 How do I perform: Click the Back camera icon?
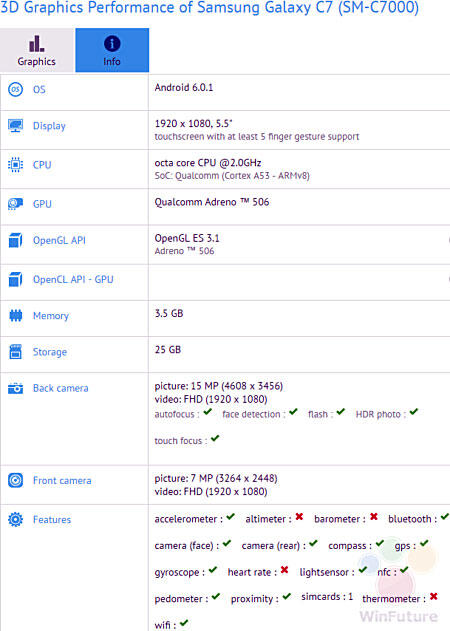pyautogui.click(x=15, y=388)
